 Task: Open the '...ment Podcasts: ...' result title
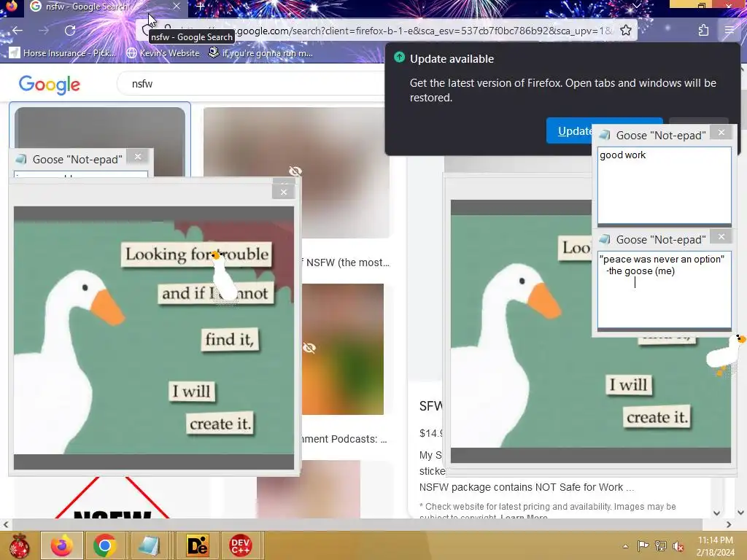pyautogui.click(x=345, y=439)
